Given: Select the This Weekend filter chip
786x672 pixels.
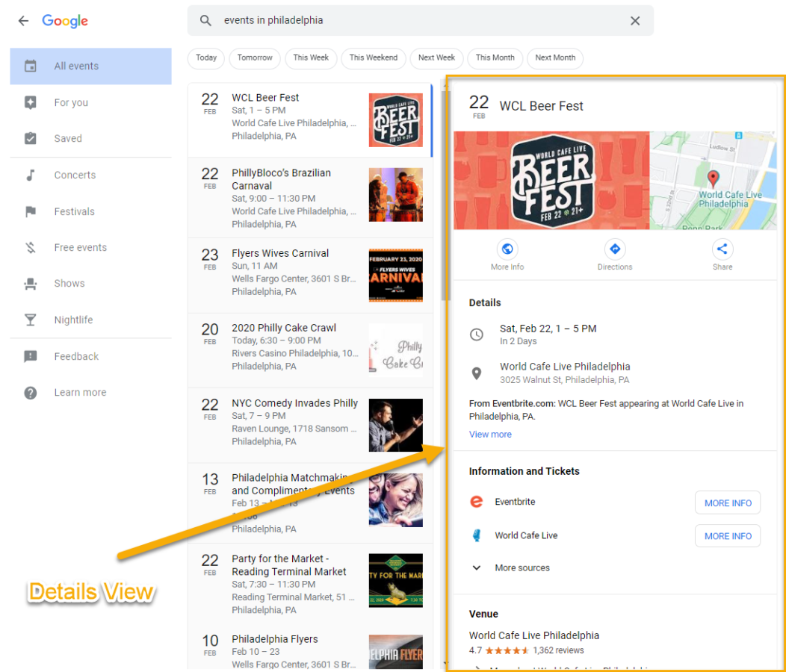Looking at the screenshot, I should [x=373, y=58].
